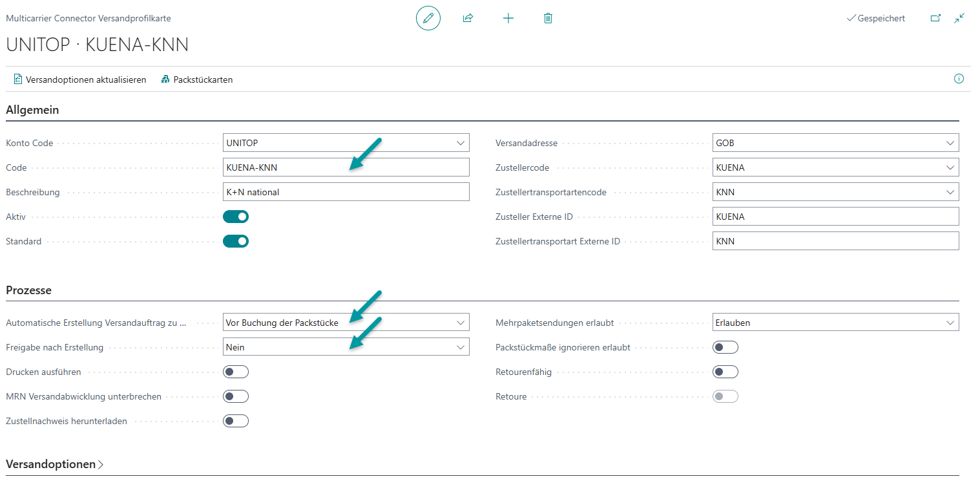This screenshot has height=492, width=980.
Task: Delete record using trash icon
Action: pos(548,18)
